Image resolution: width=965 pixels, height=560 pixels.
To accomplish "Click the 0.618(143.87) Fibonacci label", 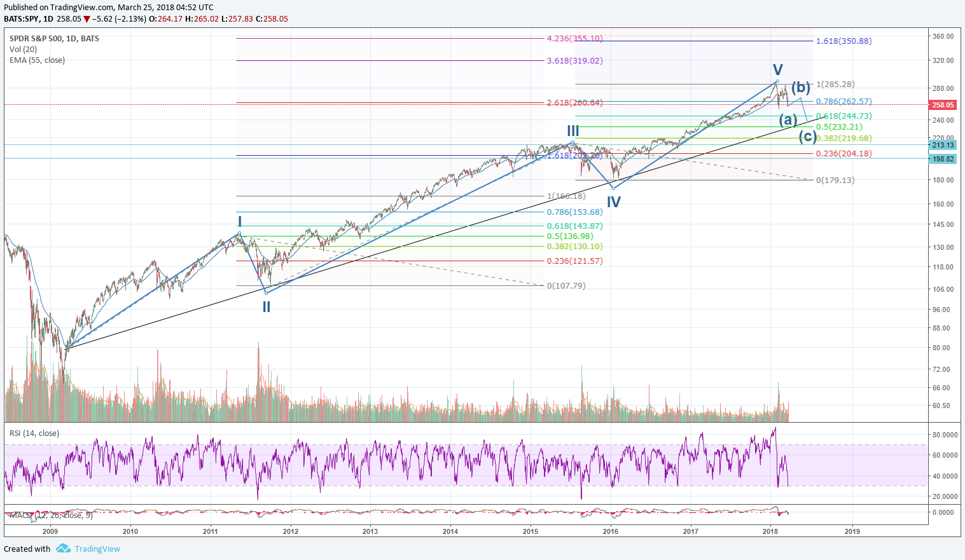I will click(574, 226).
